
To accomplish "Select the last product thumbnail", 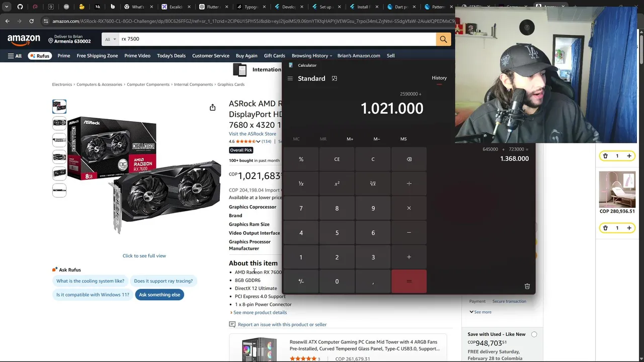I will (x=59, y=190).
